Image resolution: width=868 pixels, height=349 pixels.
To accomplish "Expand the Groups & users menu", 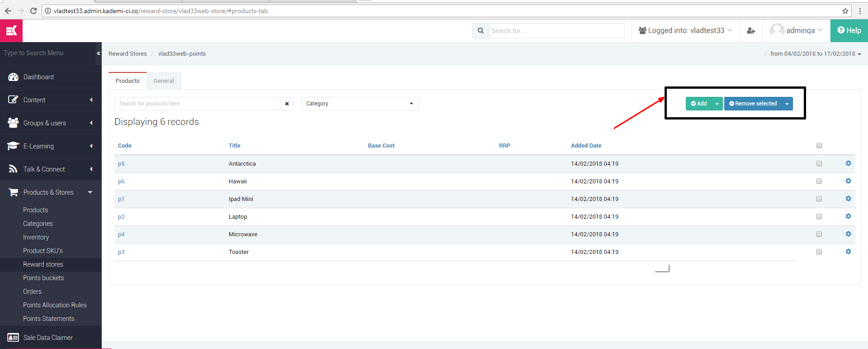I will 51,123.
